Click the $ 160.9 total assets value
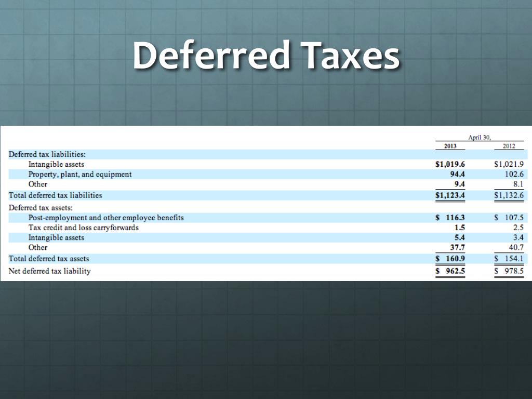This screenshot has width=532, height=399. click(x=450, y=259)
